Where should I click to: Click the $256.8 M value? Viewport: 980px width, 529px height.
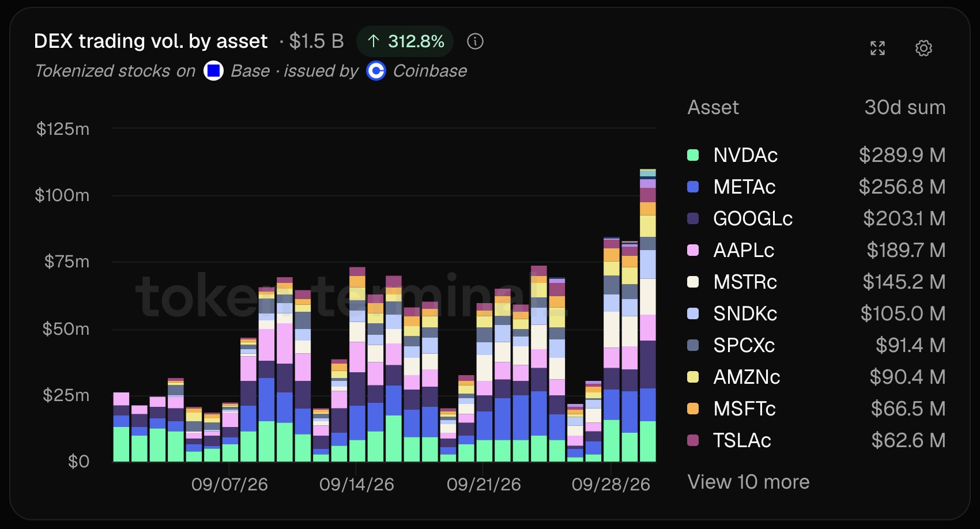(x=902, y=187)
